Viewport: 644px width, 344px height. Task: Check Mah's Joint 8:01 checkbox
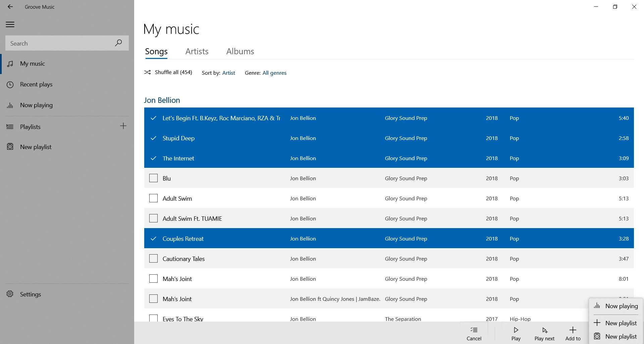coord(153,278)
